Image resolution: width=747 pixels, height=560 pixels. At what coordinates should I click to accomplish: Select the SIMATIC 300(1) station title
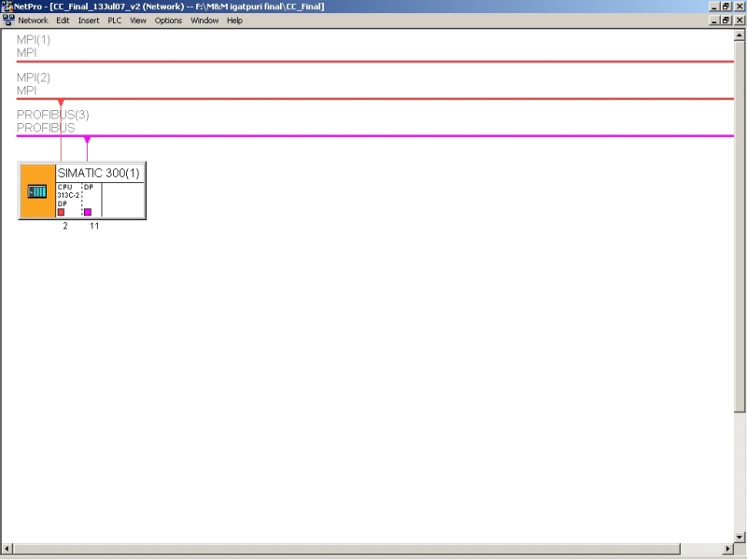pos(100,173)
